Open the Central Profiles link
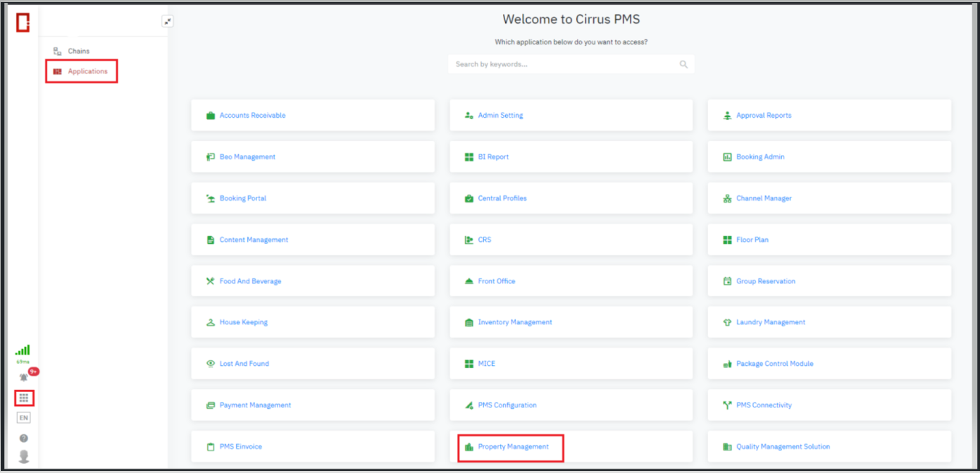The width and height of the screenshot is (980, 473). pos(502,199)
